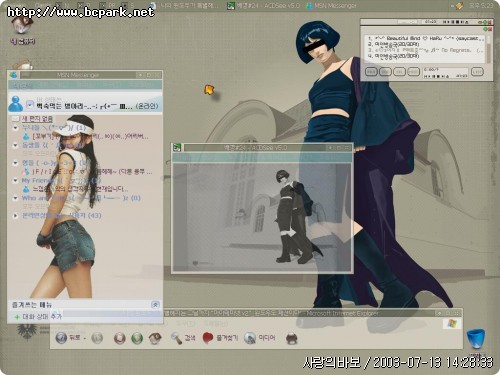
Task: Click the green plus icon by 대화 상대 추가
Action: (17, 317)
